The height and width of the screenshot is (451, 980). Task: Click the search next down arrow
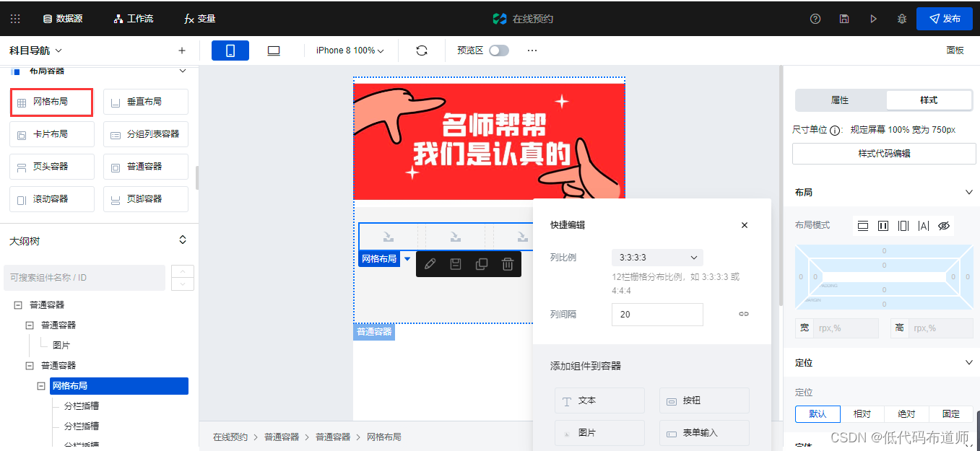(x=183, y=284)
